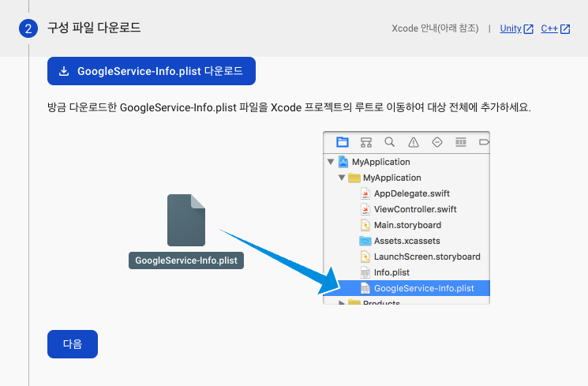Click the 다음 button
Screen dimensions: 588x386
pyautogui.click(x=73, y=344)
